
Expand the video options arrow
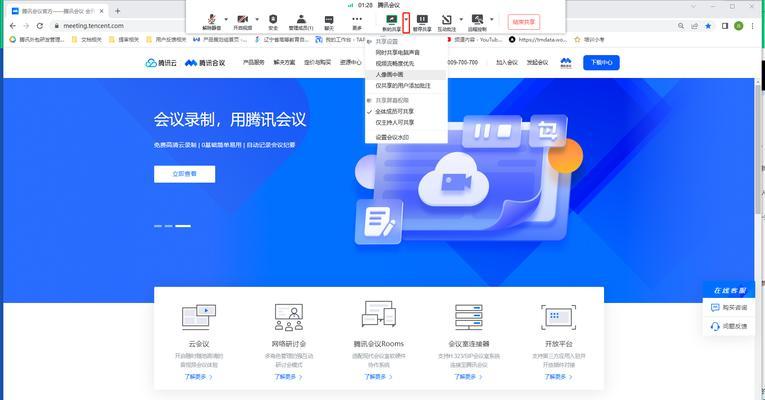[257, 20]
